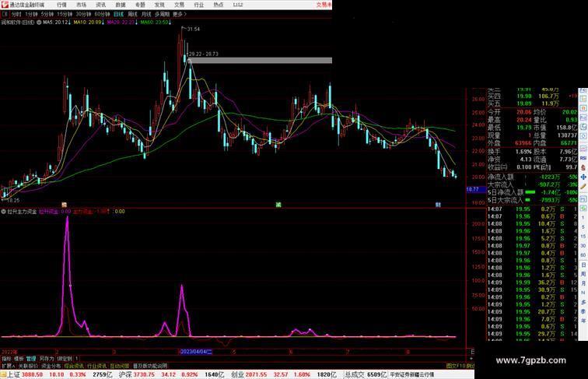This screenshot has height=379, width=588.
Task: Click the green 减 event marker below chart
Action: [x=278, y=205]
